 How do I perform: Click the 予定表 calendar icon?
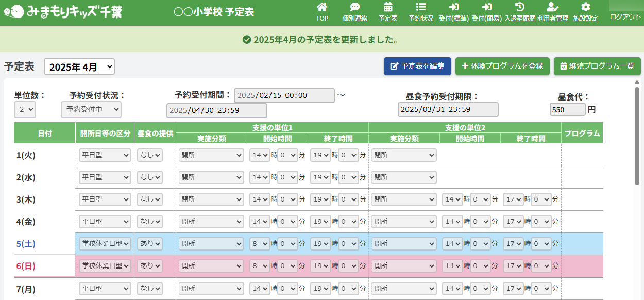pos(388,7)
